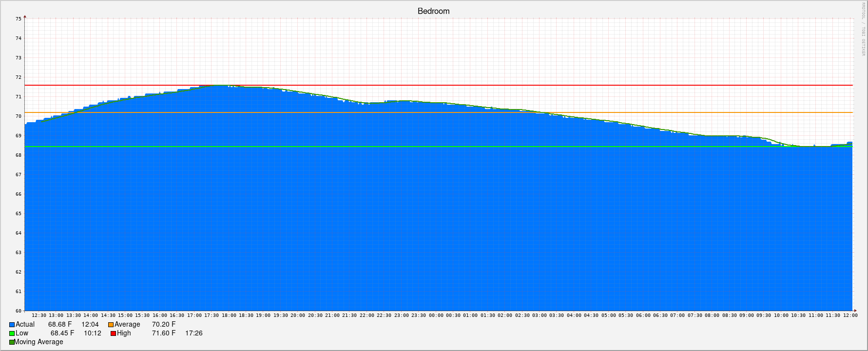Click the 00:00 midnight time axis label
Screen dimensions: 868x351
point(436,315)
